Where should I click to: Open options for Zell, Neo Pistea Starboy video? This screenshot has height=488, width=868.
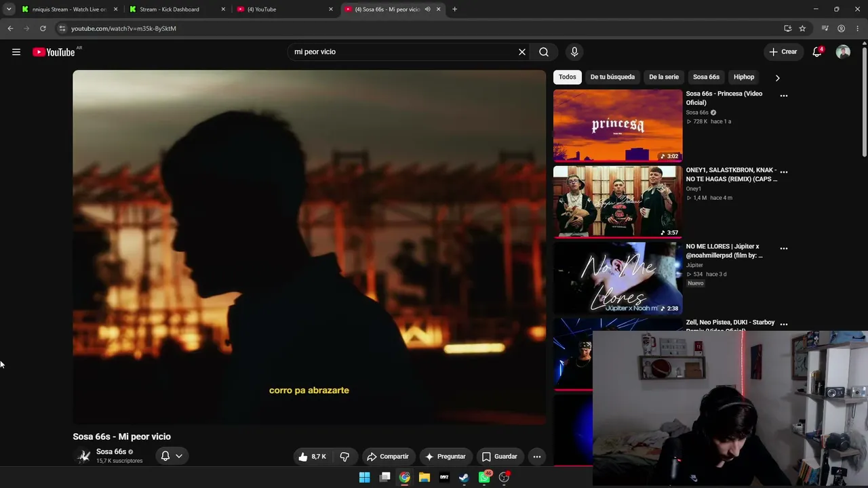(784, 325)
